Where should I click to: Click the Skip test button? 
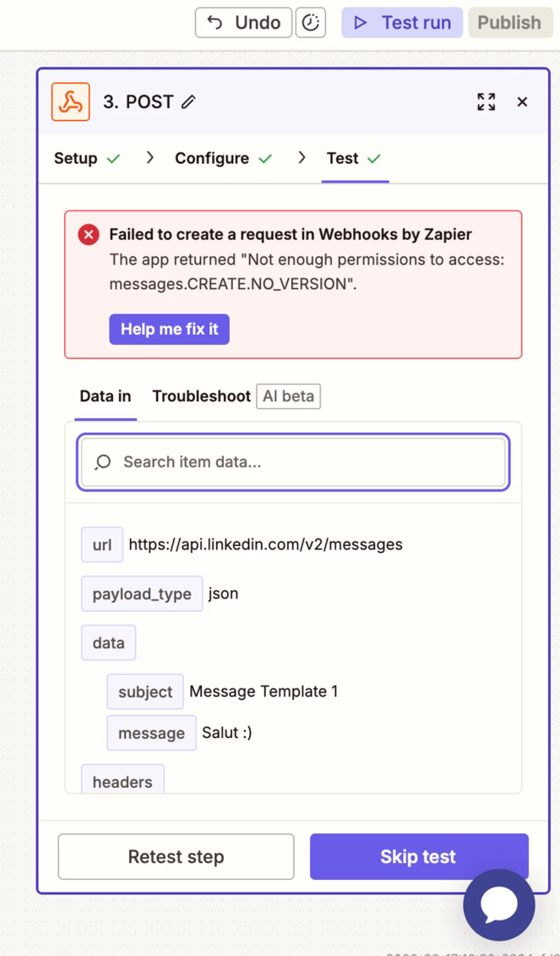[418, 856]
